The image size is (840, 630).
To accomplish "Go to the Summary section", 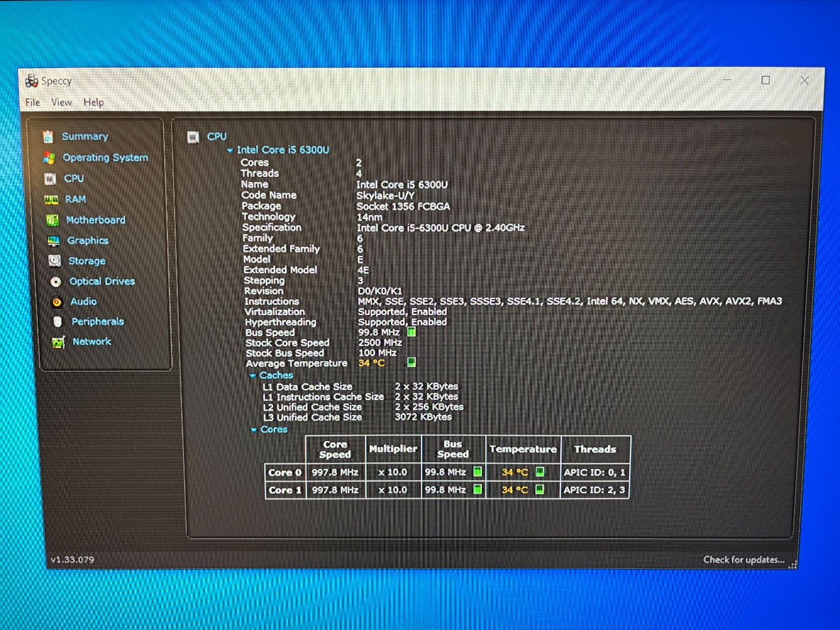I will (85, 136).
